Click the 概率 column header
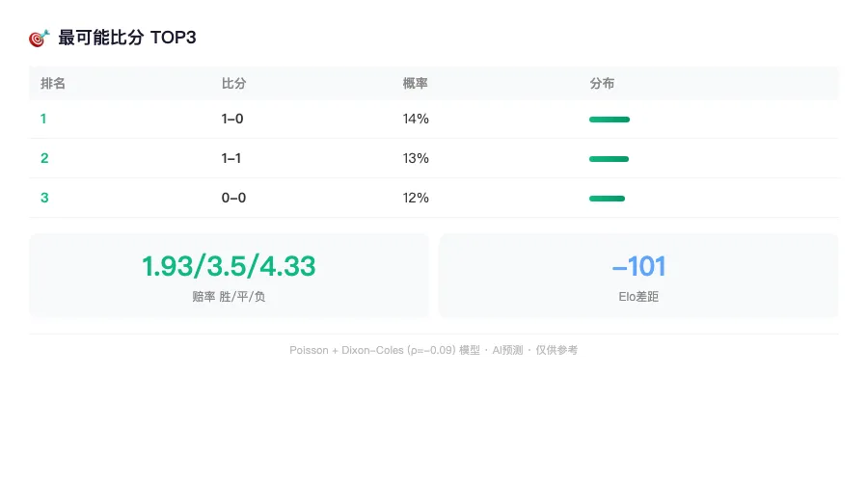 tap(415, 84)
